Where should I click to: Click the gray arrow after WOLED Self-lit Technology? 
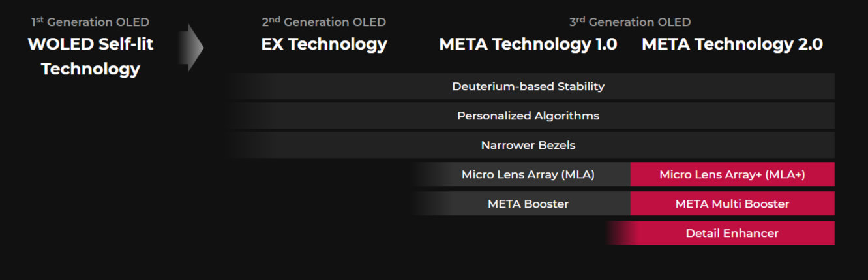click(192, 48)
